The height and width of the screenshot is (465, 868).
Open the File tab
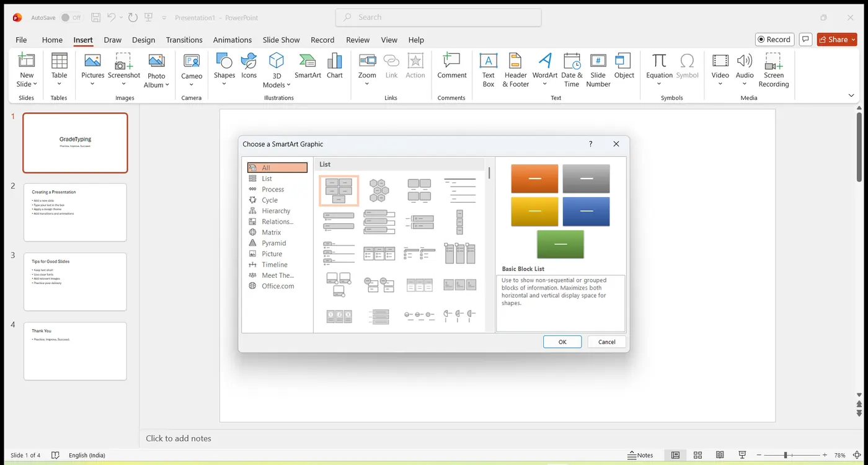point(21,40)
